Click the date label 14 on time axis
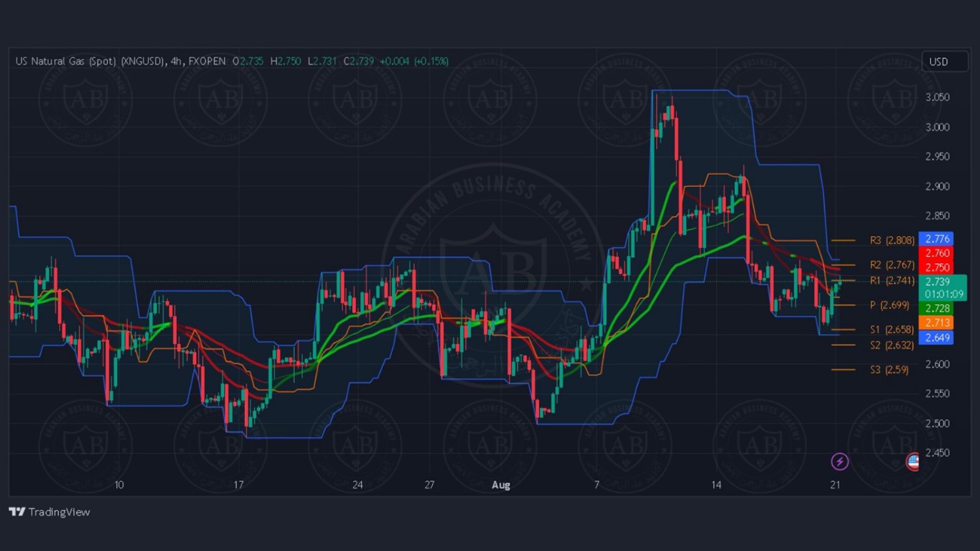 716,485
